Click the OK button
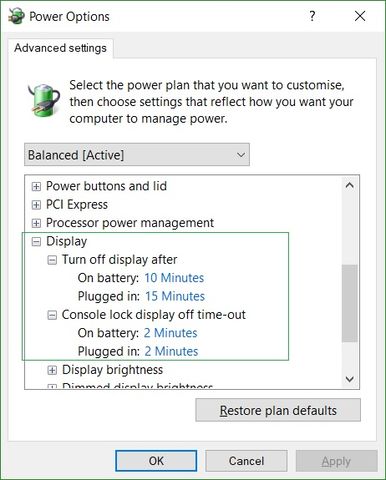386x480 pixels. point(156,461)
